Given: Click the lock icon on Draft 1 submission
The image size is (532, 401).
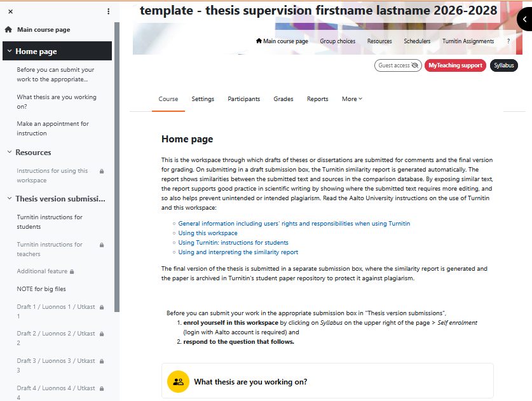Looking at the screenshot, I should point(102,306).
